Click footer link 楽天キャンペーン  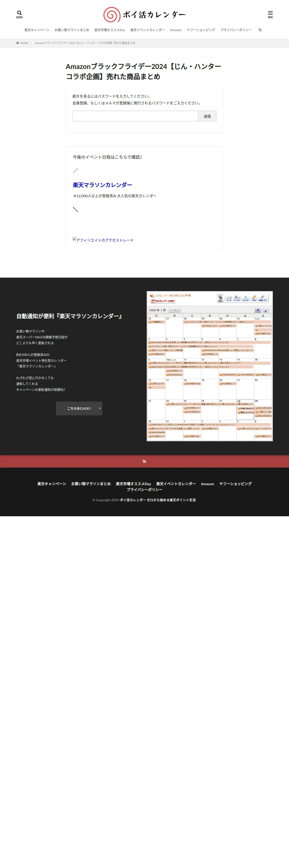coord(52,484)
